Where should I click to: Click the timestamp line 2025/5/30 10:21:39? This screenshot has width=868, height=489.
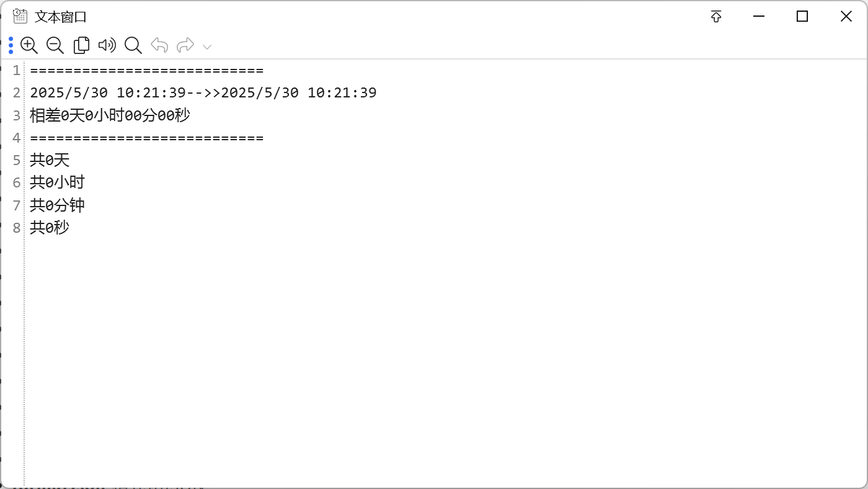click(x=203, y=93)
